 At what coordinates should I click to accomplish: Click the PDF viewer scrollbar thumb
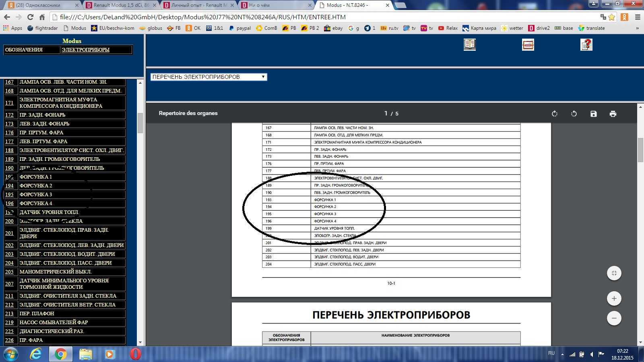(x=640, y=150)
